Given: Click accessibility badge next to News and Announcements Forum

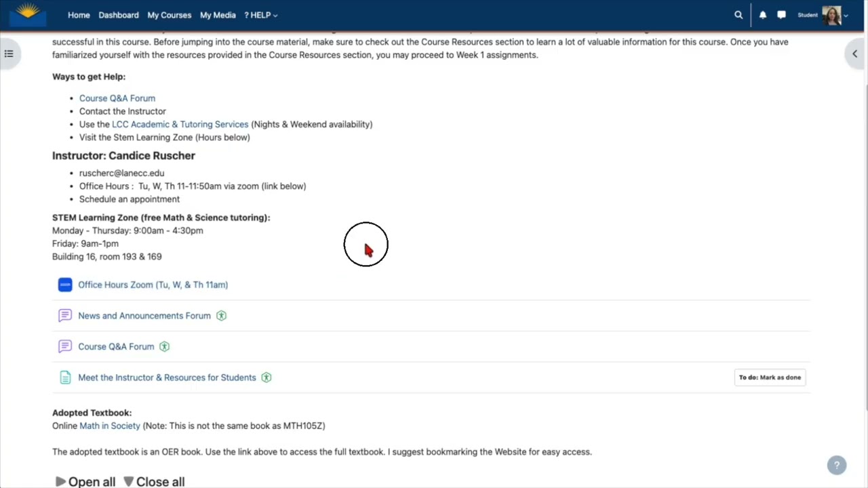Looking at the screenshot, I should [x=221, y=315].
